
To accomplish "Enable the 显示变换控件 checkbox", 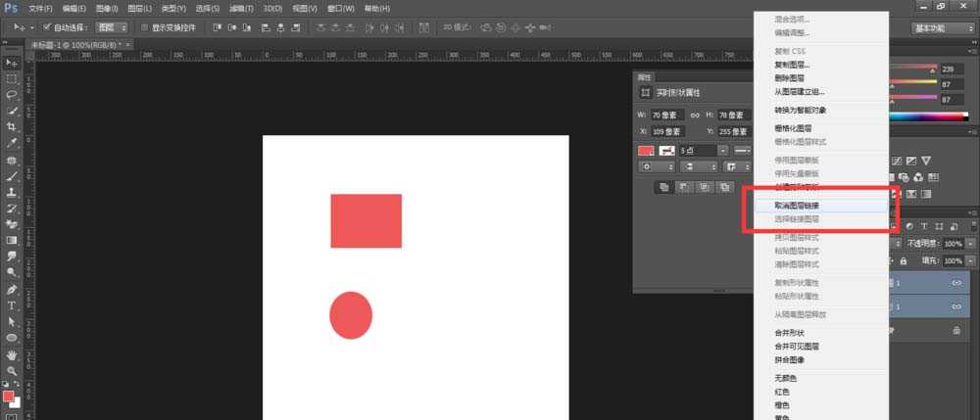I will pyautogui.click(x=145, y=27).
